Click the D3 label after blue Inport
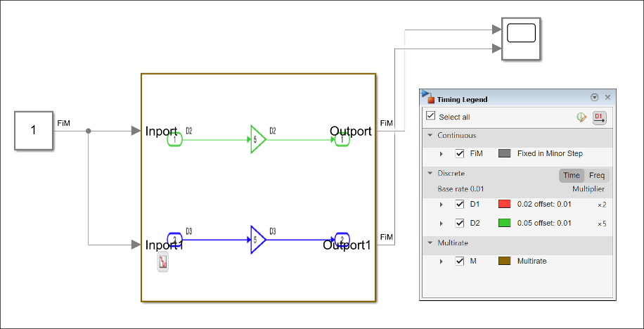The image size is (644, 329). (x=189, y=231)
